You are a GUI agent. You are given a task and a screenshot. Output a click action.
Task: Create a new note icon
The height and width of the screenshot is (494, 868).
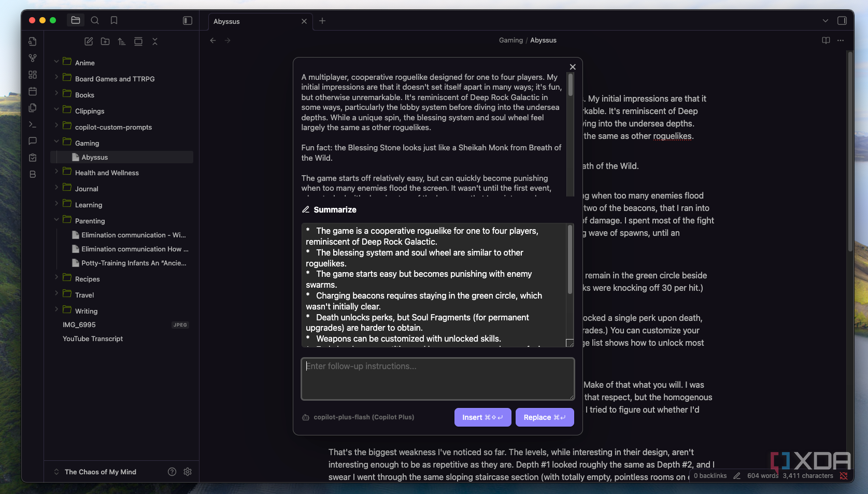click(89, 41)
